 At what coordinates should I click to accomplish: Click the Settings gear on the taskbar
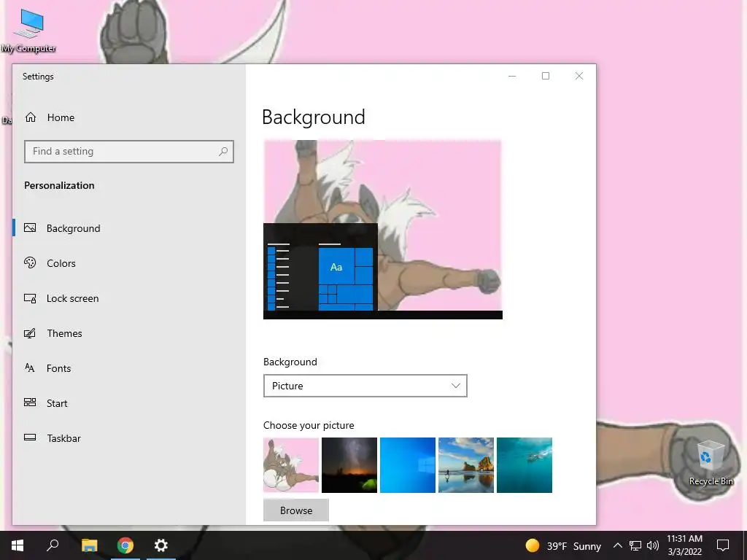coord(161,545)
